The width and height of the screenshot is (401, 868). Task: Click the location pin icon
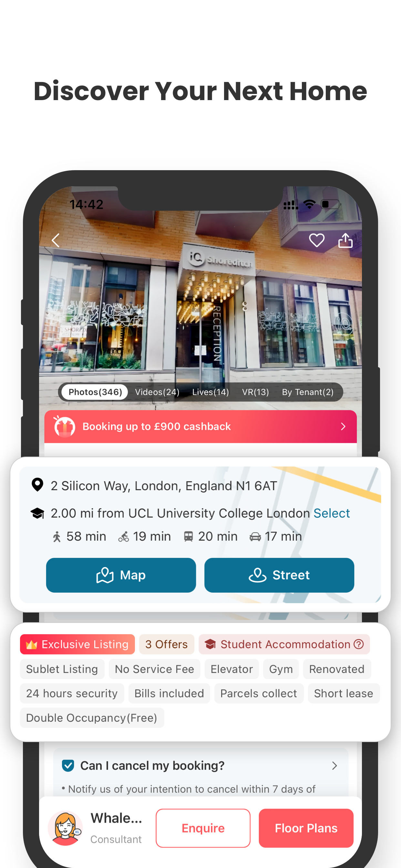pyautogui.click(x=37, y=485)
